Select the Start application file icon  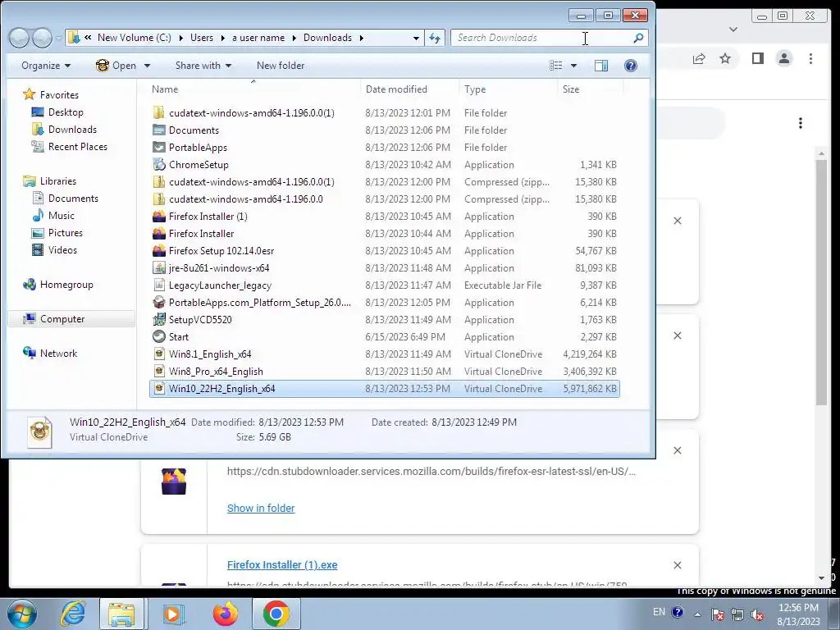[x=158, y=337]
